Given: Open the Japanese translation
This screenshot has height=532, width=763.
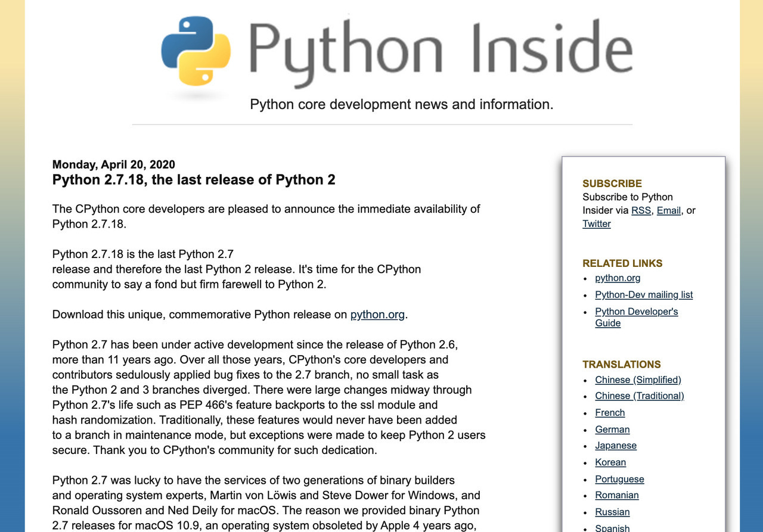Looking at the screenshot, I should pos(616,446).
